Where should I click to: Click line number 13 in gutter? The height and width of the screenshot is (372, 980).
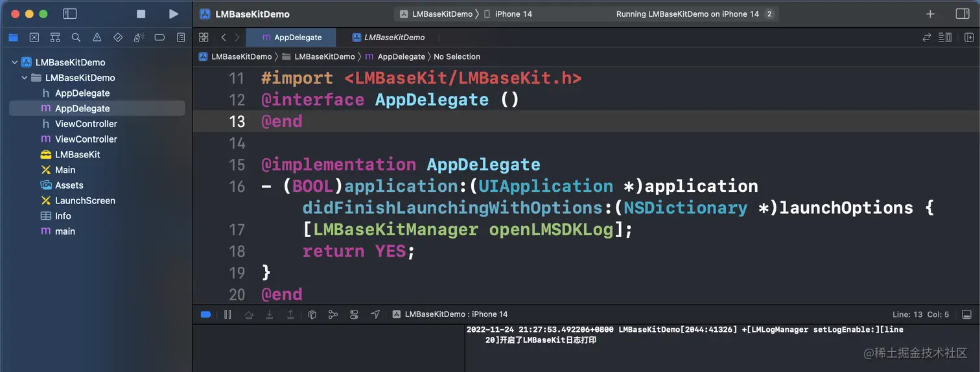(237, 121)
